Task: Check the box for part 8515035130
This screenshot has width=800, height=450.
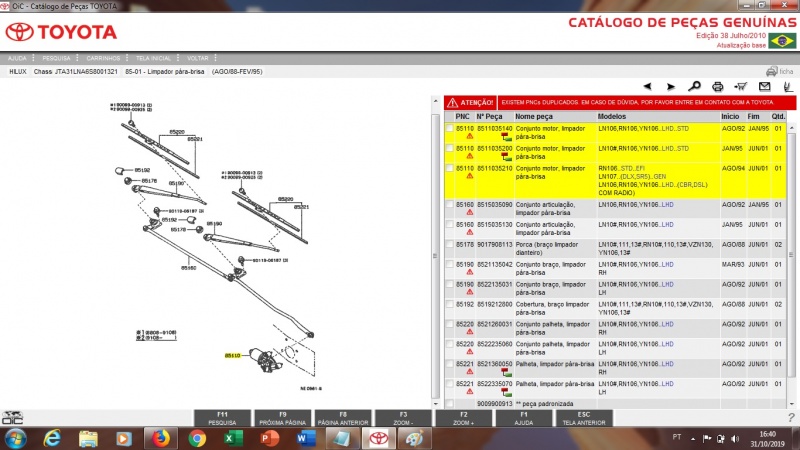Action: [x=449, y=224]
